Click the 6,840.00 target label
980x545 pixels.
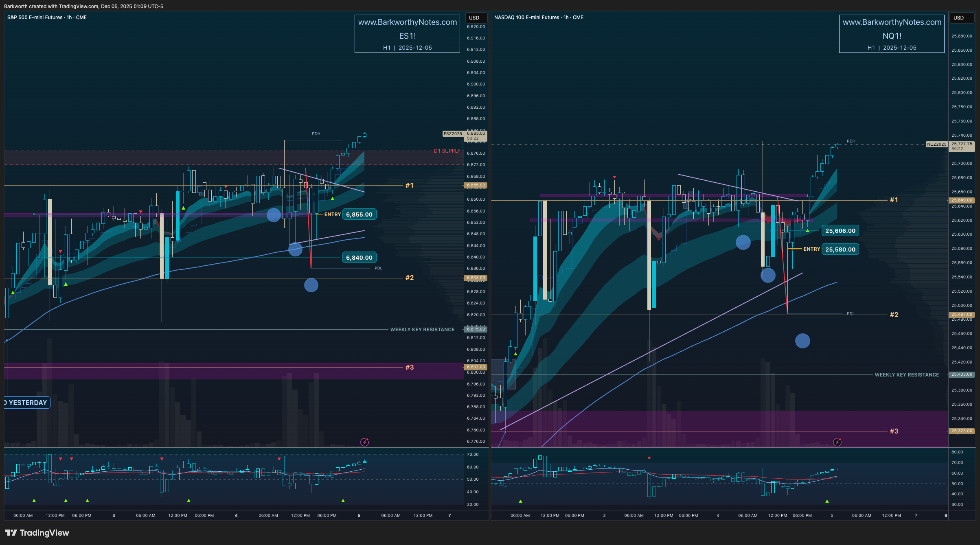click(x=359, y=258)
